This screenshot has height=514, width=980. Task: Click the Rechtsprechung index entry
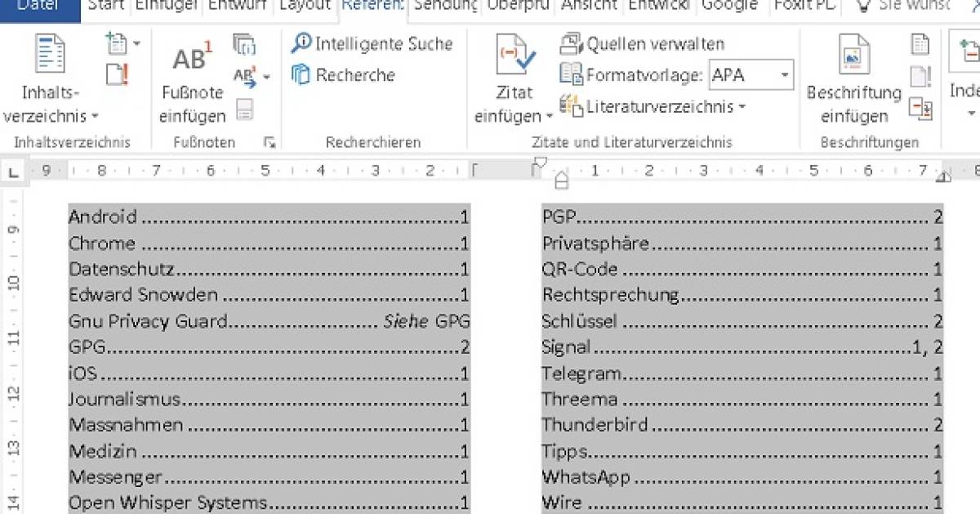[x=611, y=295]
